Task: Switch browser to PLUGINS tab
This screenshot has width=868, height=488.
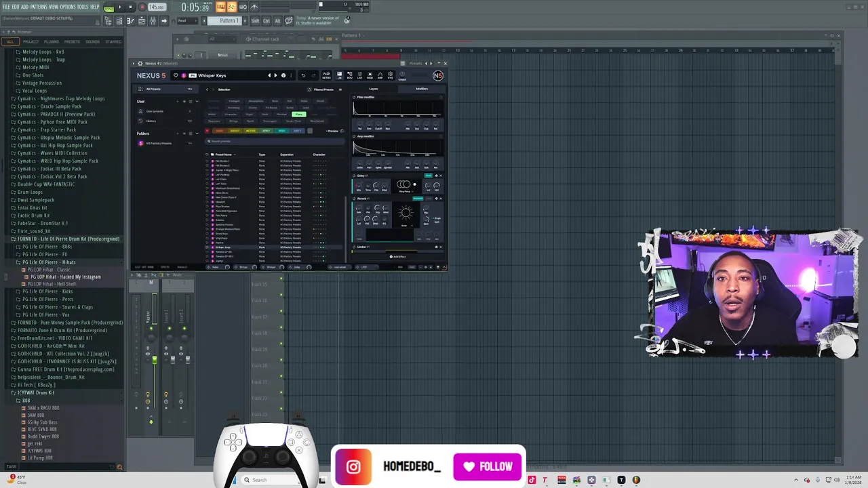Action: tap(52, 41)
